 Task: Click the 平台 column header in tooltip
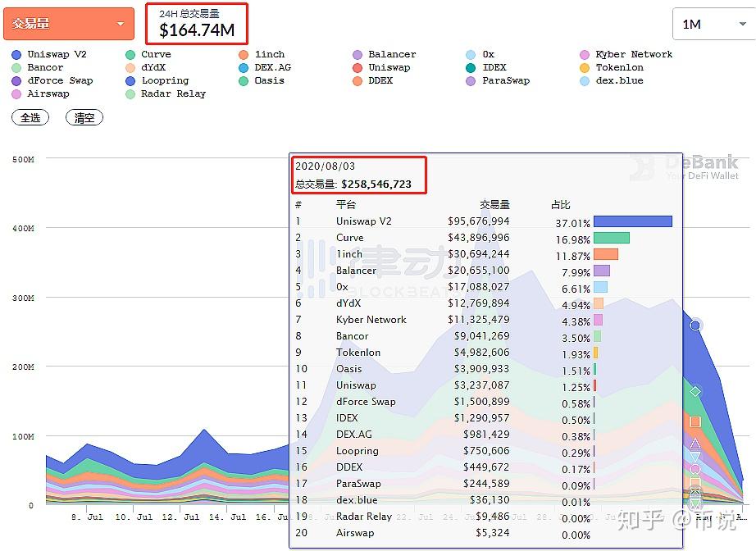[x=346, y=205]
